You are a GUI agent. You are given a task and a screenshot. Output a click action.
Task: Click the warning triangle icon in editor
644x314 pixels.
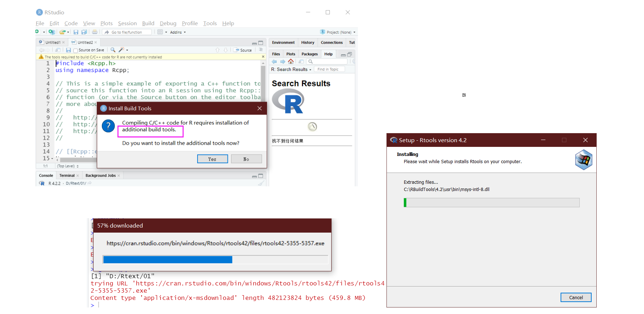41,57
